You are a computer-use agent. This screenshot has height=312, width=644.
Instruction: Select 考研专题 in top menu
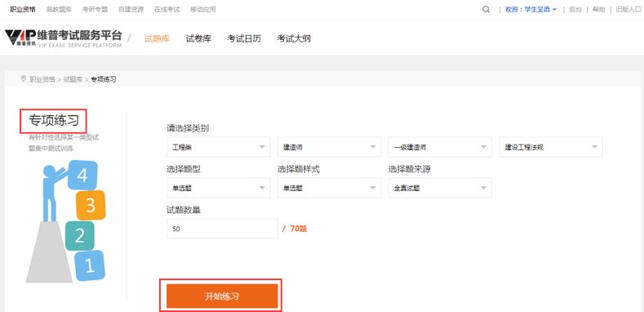pyautogui.click(x=95, y=10)
